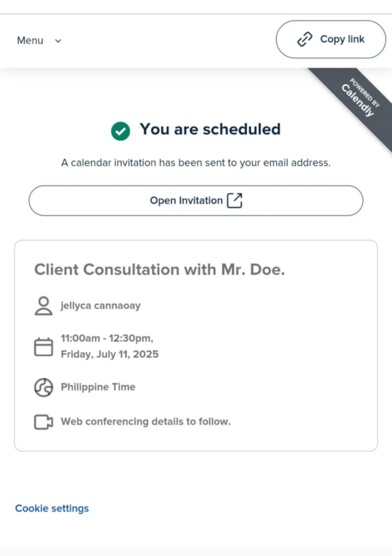This screenshot has width=392, height=556.
Task: Click the chain link icon in Copy link
Action: [305, 39]
